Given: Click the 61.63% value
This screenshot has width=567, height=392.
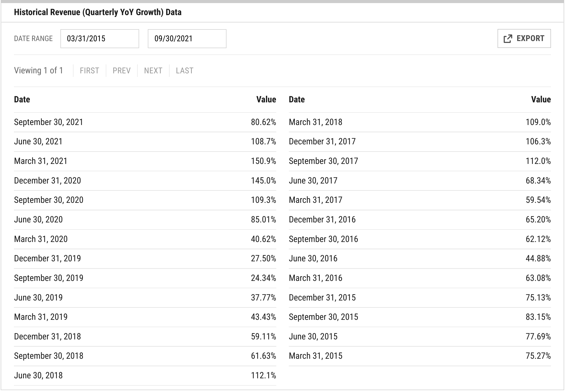Looking at the screenshot, I should (x=263, y=356).
